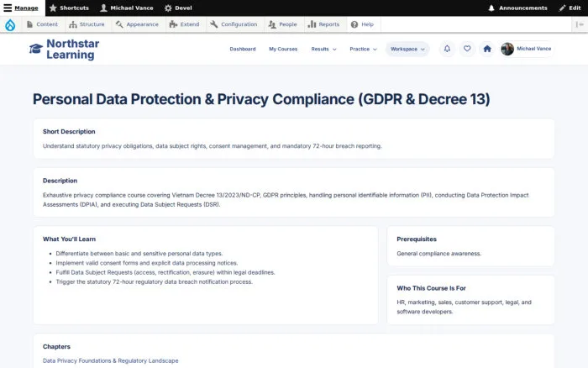Open Reports admin menu

coord(323,24)
